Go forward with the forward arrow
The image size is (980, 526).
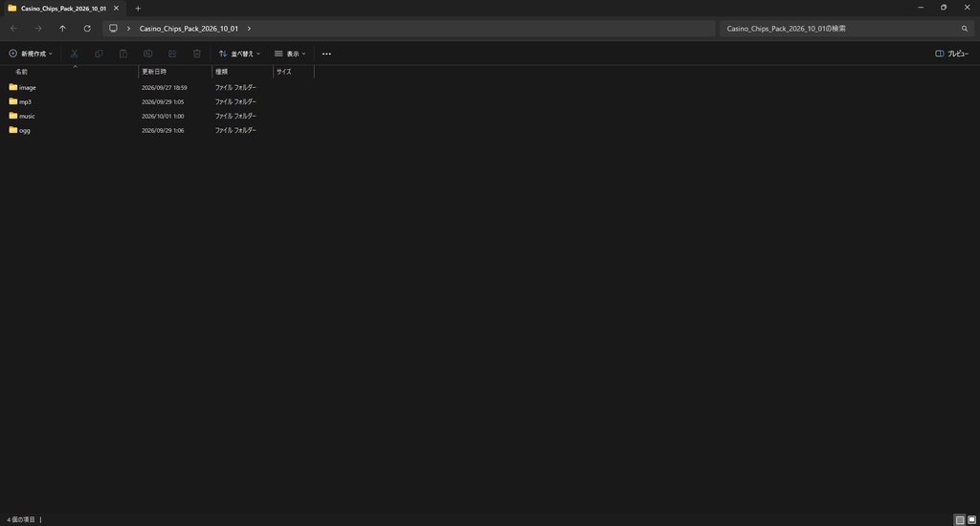(38, 29)
